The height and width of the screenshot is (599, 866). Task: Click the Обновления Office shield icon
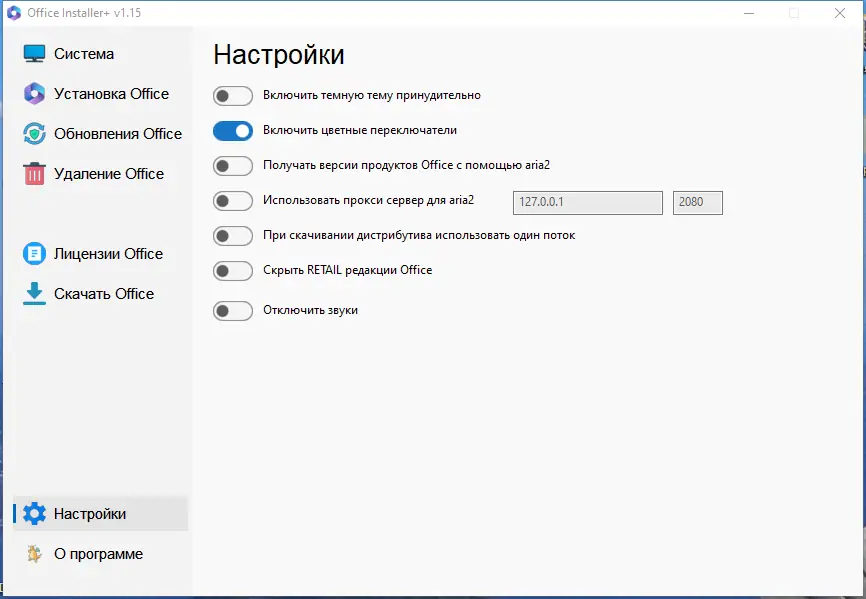34,134
